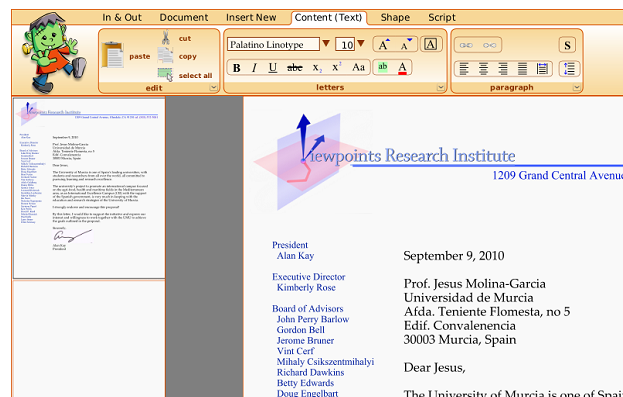623x397 pixels.
Task: Click the name John Perry Barlow
Action: (313, 319)
